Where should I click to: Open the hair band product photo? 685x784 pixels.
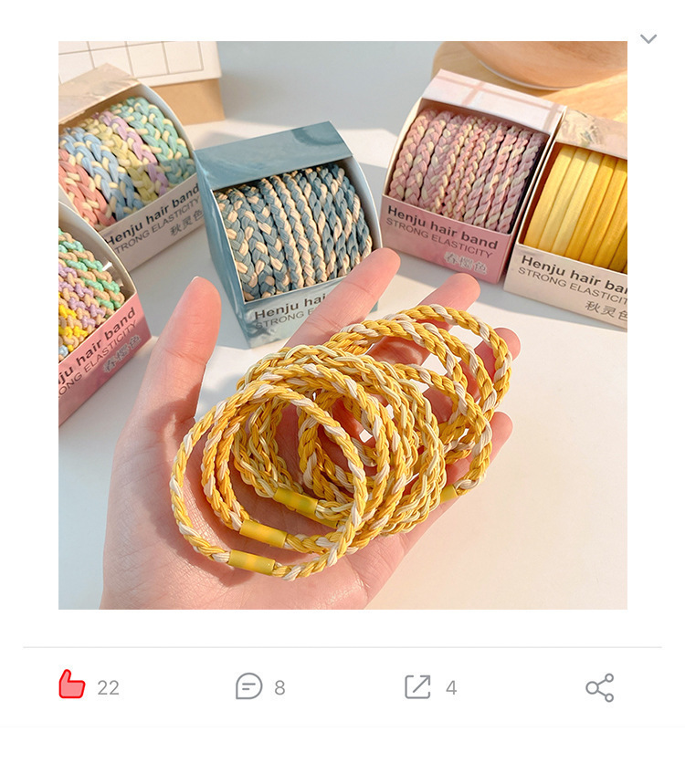[x=342, y=324]
